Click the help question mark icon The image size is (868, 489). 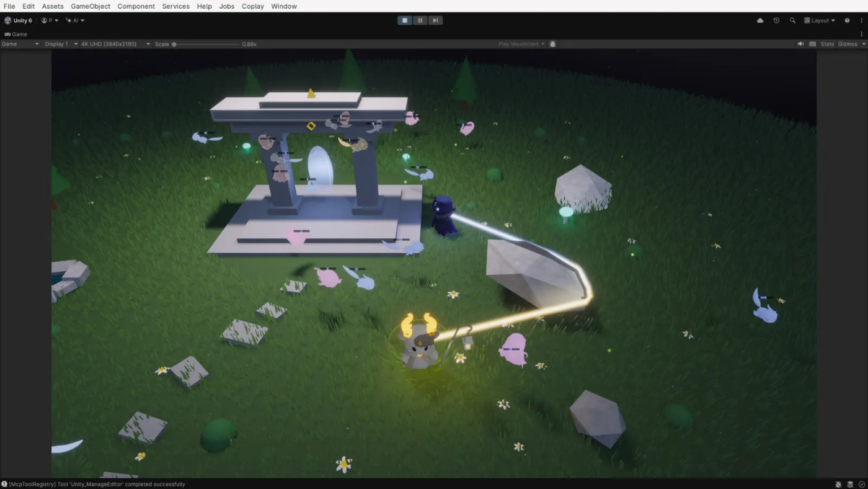[848, 20]
